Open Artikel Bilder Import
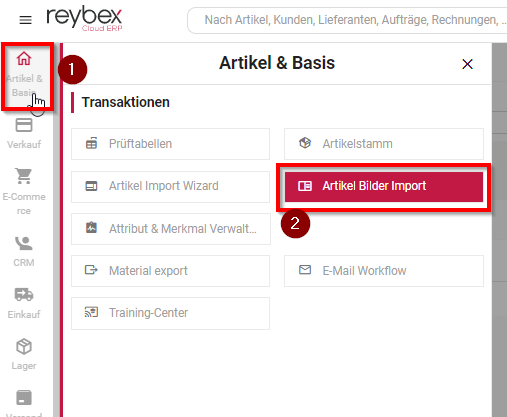The width and height of the screenshot is (507, 417). [384, 186]
